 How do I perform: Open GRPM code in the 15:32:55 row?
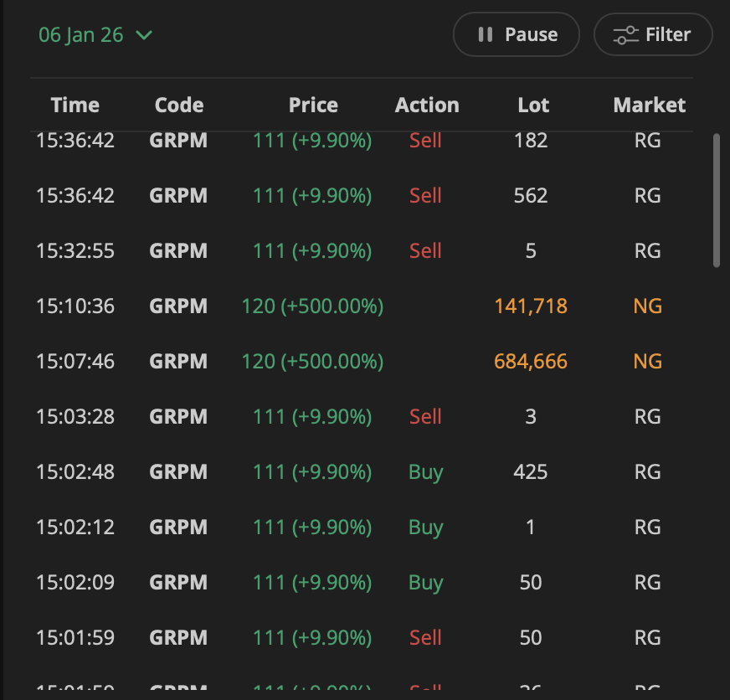178,251
